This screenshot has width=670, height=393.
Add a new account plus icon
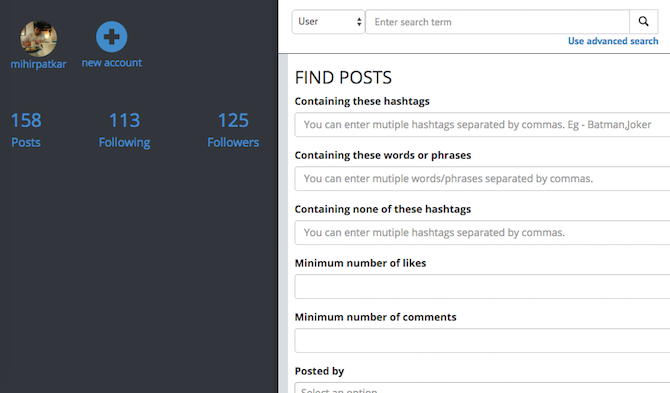point(112,37)
